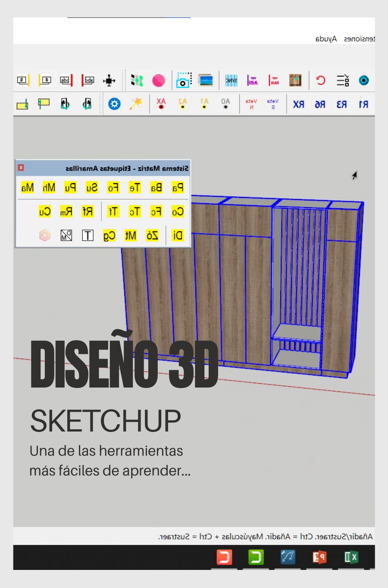The width and height of the screenshot is (388, 588).
Task: Click the camera capture toolbar icon
Action: point(183,80)
